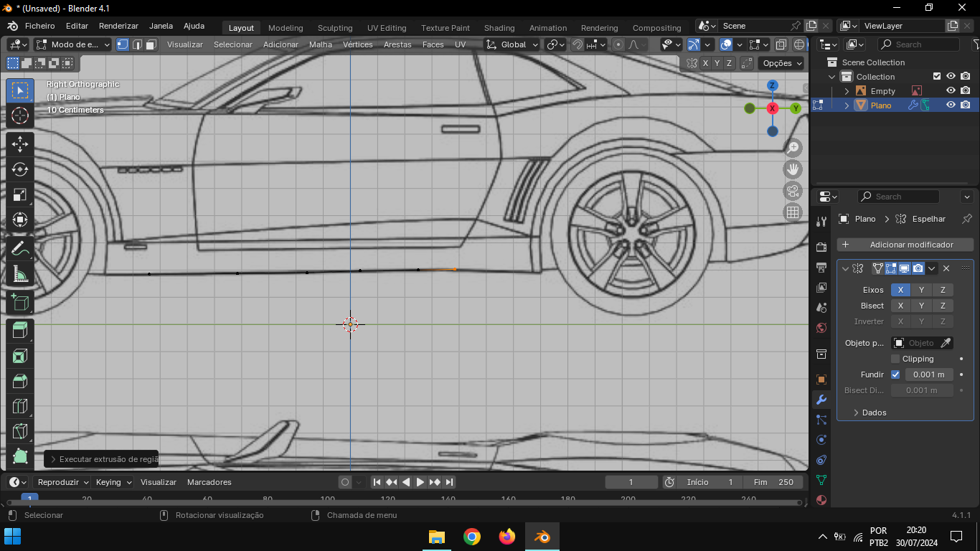Open the Global transform orientation dropdown
980x551 pixels.
click(x=512, y=44)
